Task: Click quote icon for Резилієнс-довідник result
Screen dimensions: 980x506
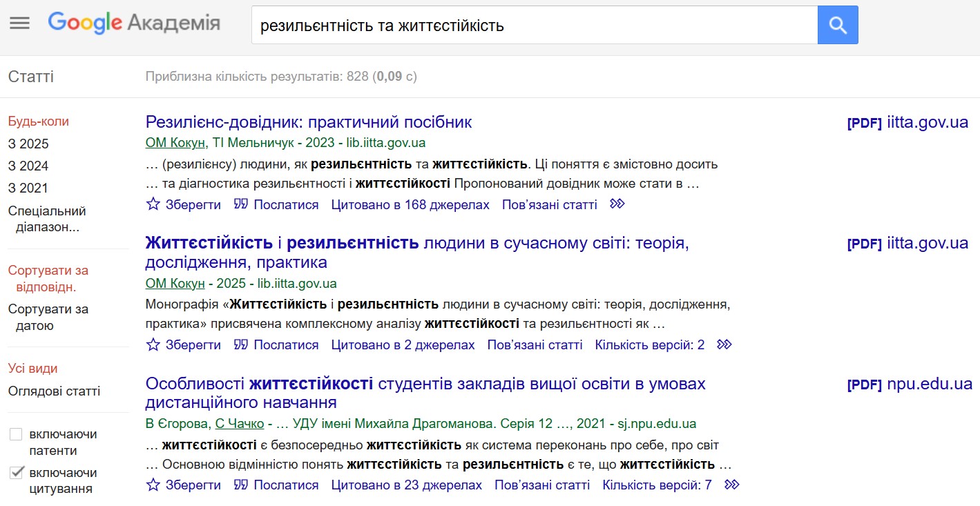Action: tap(240, 204)
